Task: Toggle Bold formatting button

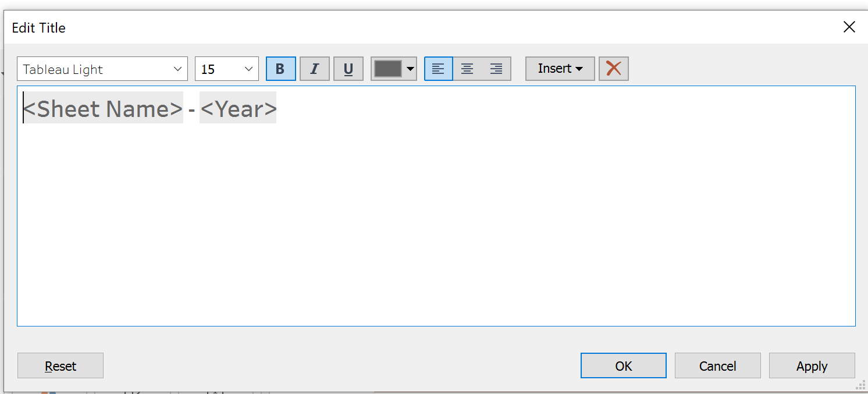Action: point(280,69)
